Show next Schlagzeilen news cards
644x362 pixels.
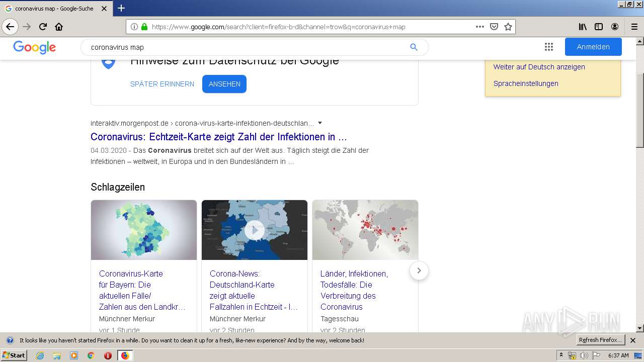tap(419, 270)
